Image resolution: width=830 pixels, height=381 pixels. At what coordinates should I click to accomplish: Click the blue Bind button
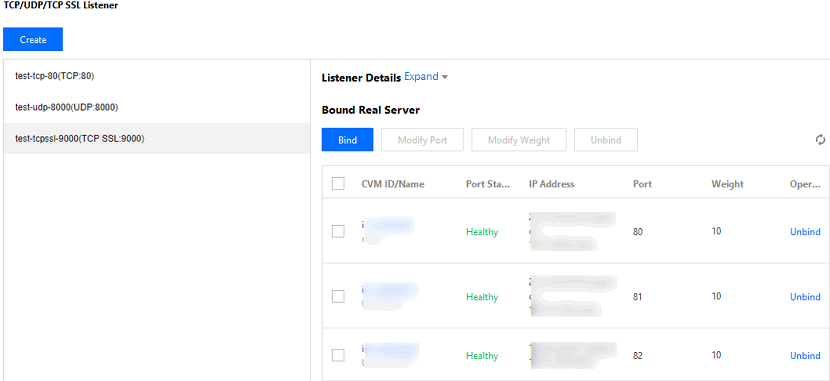[x=347, y=140]
